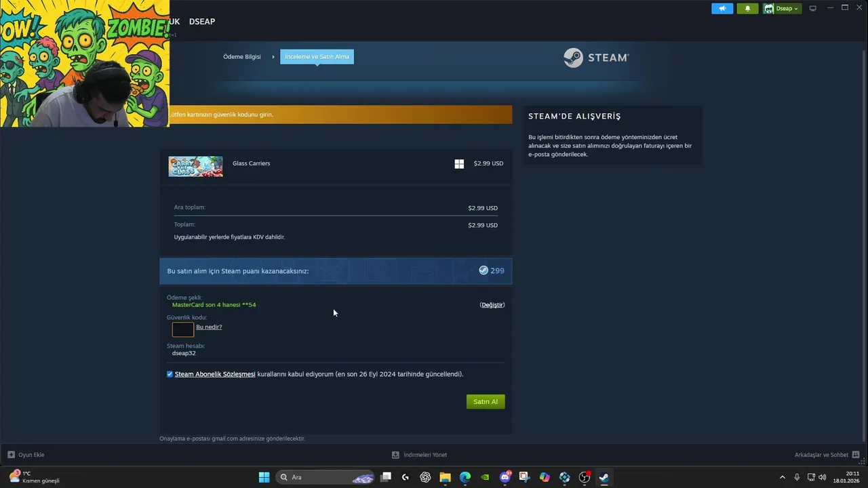Click the 299 Steam points value
This screenshot has width=868, height=488.
pos(497,270)
